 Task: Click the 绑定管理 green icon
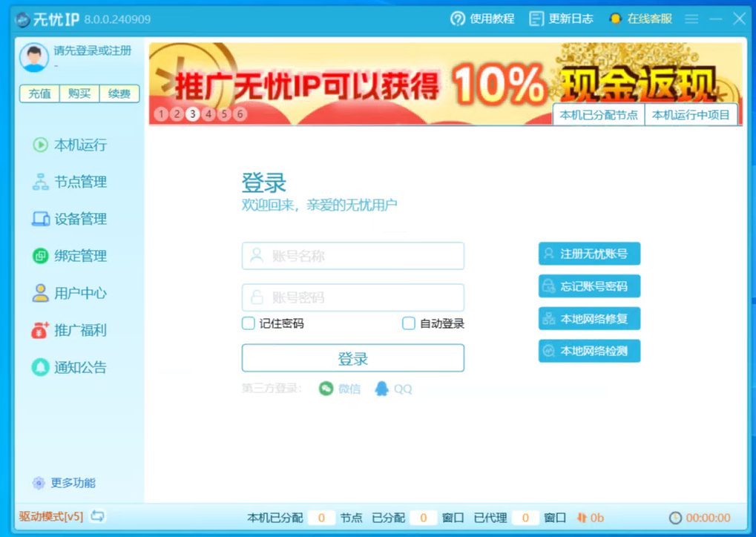41,255
